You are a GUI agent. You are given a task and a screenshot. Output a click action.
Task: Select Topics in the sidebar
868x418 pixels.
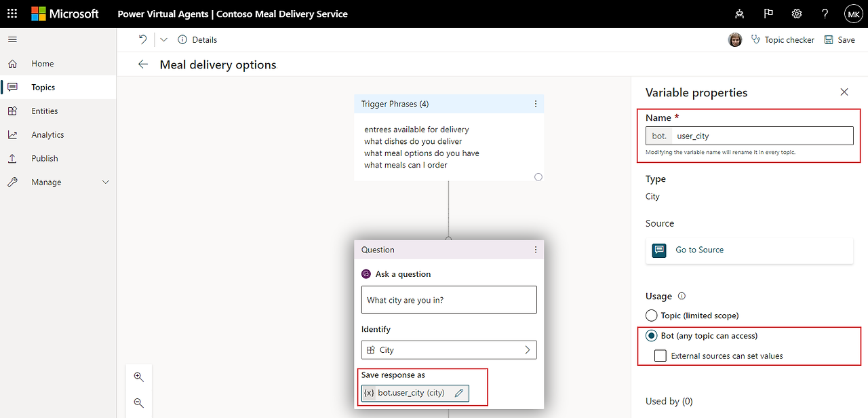[x=58, y=88]
